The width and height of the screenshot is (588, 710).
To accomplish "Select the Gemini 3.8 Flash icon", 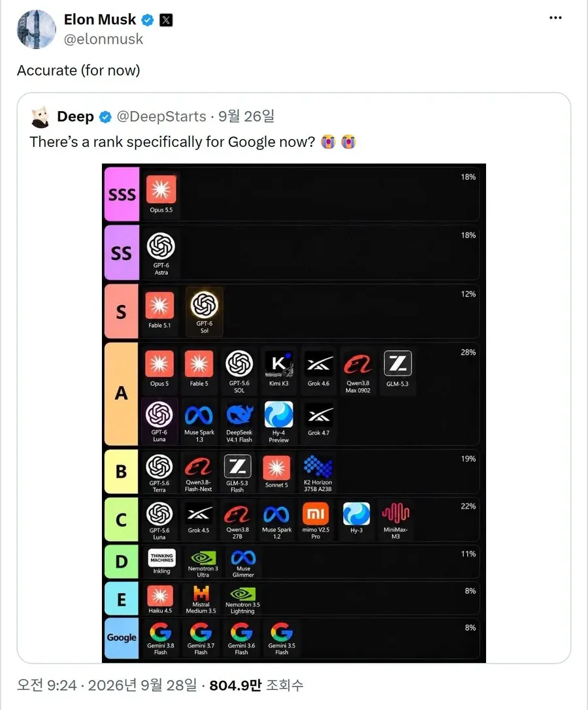I will [x=160, y=632].
